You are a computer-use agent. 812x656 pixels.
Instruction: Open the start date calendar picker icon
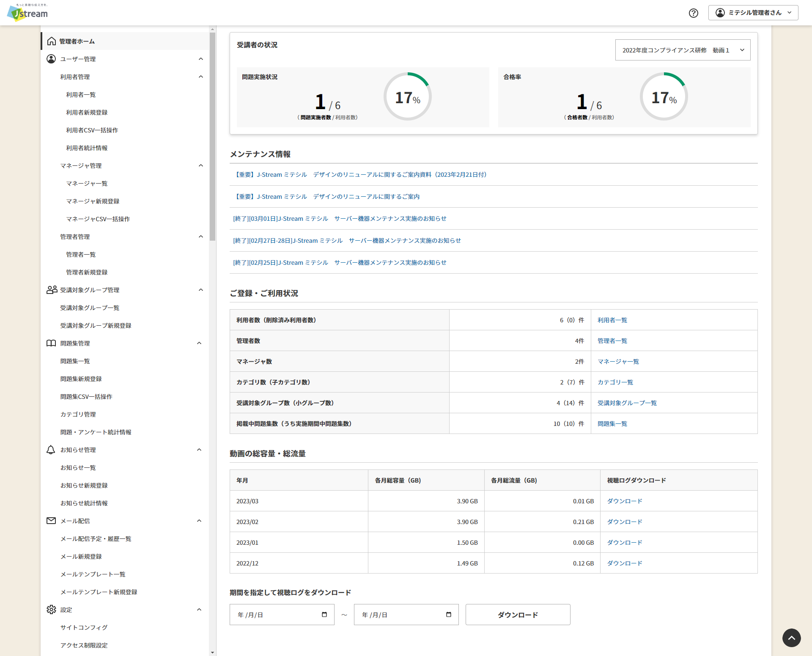pyautogui.click(x=324, y=615)
